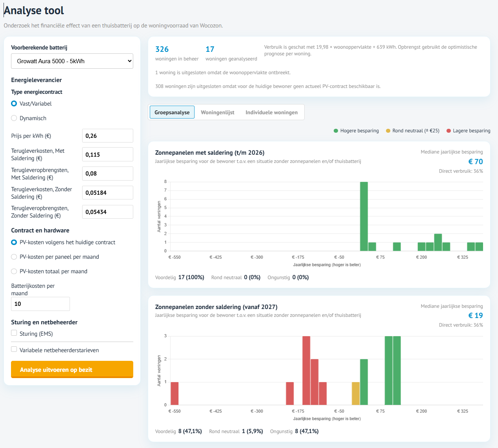Select PV-kosten volgens het huidige contract

click(14, 242)
